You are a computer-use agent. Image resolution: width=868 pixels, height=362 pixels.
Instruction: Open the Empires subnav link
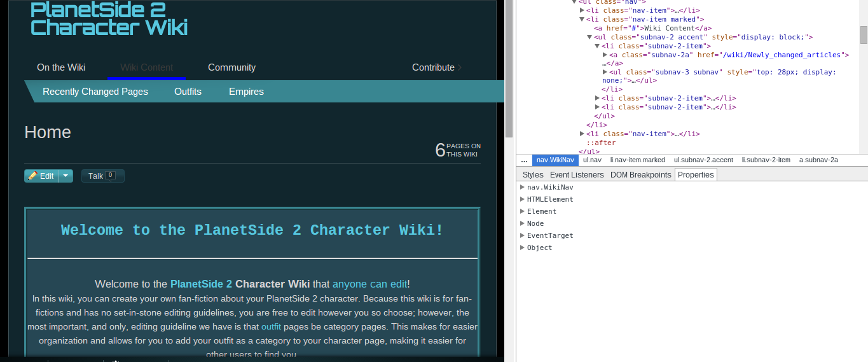(246, 92)
